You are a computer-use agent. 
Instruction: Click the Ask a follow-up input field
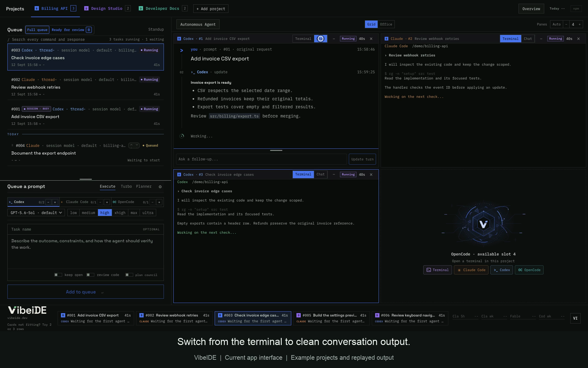(x=261, y=159)
